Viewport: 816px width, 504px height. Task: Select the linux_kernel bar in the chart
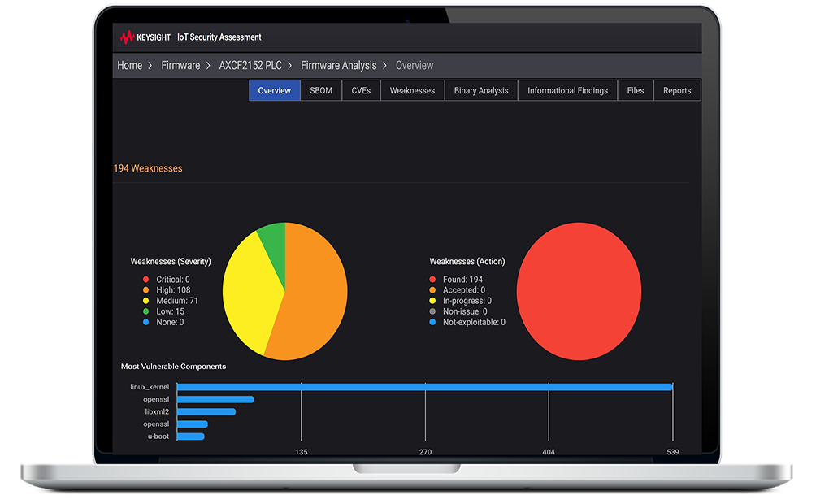pos(424,387)
